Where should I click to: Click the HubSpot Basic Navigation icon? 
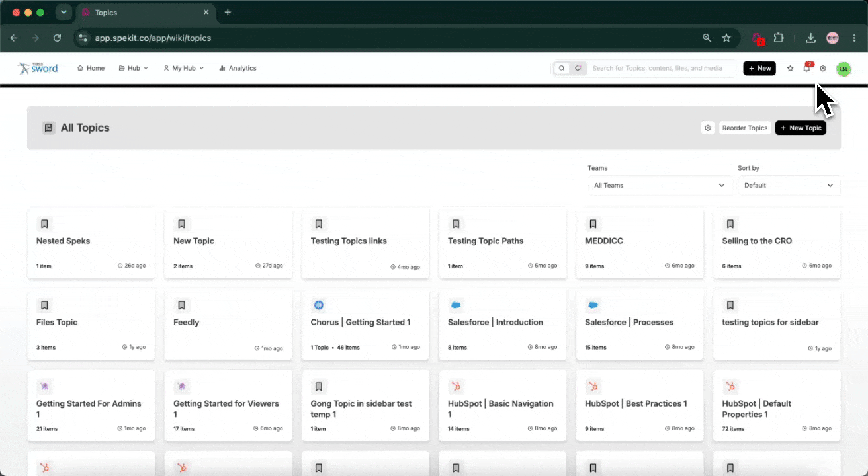(456, 387)
